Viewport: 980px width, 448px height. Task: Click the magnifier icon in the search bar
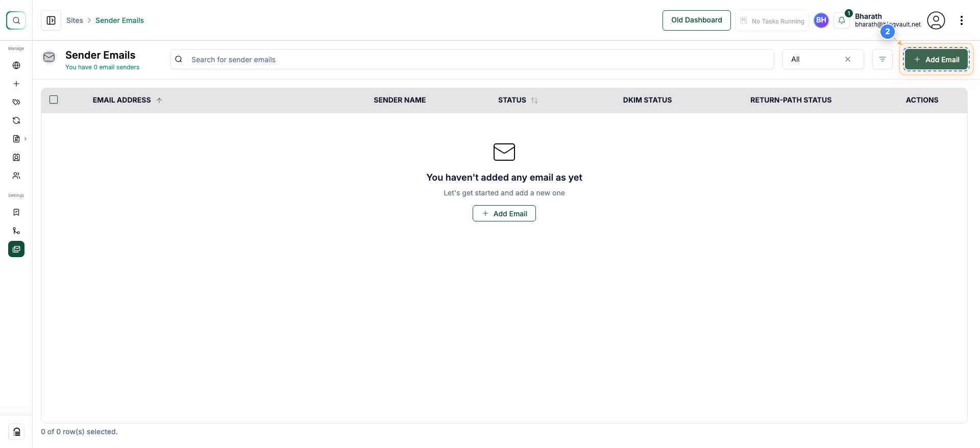(x=179, y=59)
